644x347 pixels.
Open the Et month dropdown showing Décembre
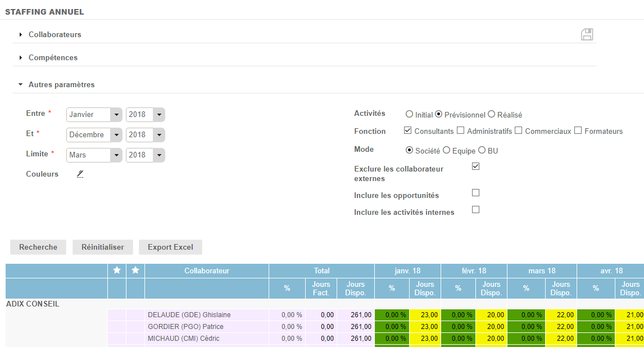point(94,135)
